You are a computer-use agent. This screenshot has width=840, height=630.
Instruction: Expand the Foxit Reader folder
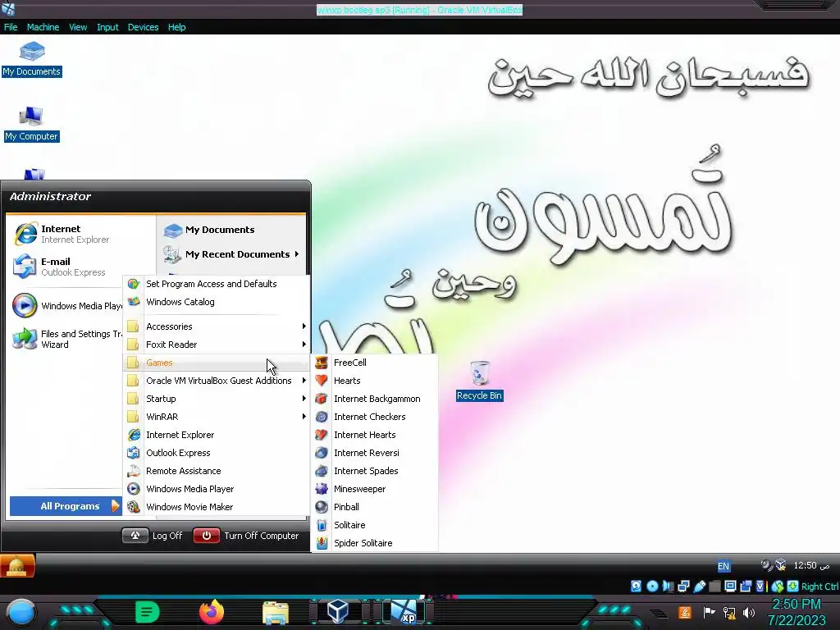217,345
